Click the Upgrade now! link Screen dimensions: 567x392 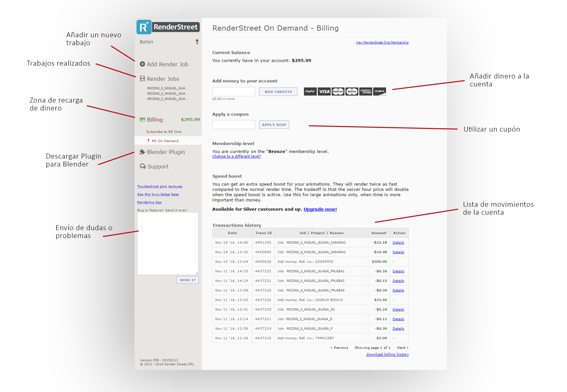(320, 209)
